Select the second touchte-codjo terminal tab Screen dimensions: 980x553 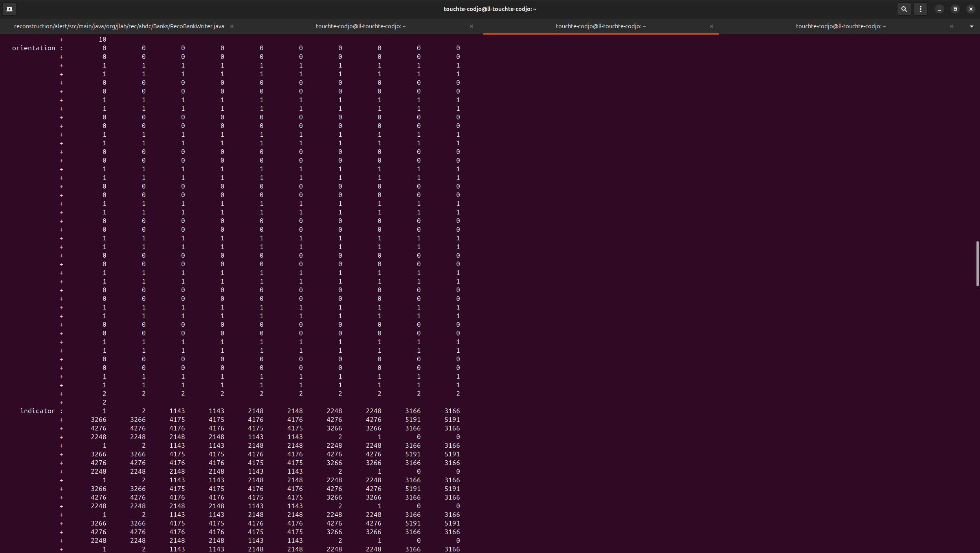coord(360,26)
